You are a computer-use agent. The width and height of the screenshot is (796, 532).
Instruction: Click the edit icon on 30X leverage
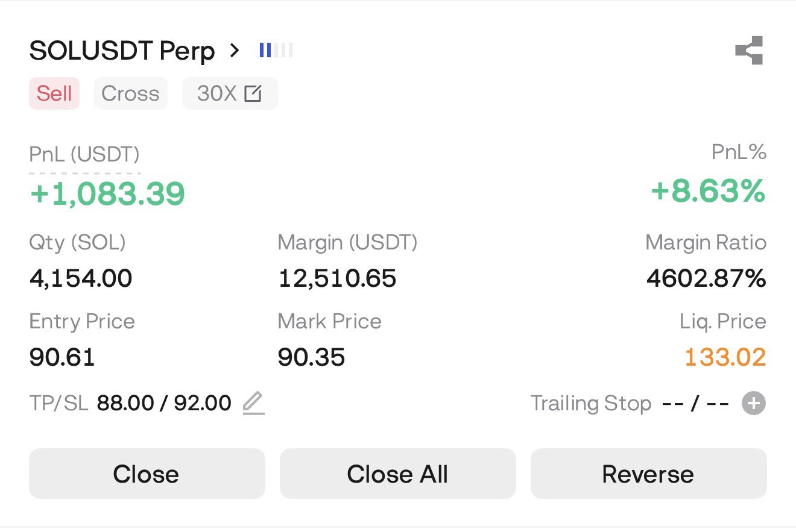[253, 94]
